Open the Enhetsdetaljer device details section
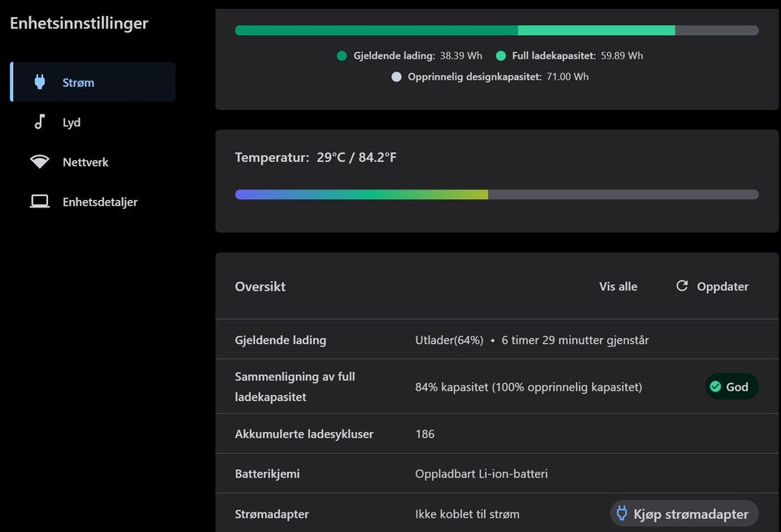781x532 pixels. tap(93, 202)
